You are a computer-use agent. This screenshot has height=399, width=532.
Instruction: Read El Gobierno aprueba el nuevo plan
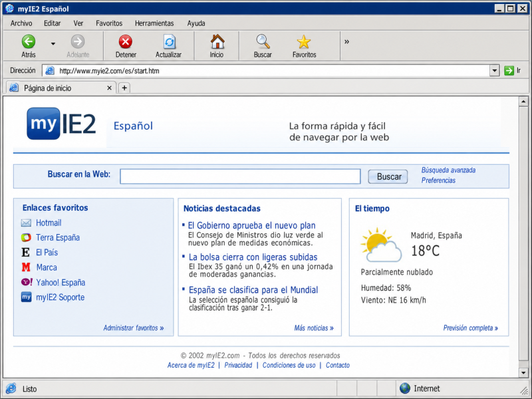pyautogui.click(x=252, y=225)
